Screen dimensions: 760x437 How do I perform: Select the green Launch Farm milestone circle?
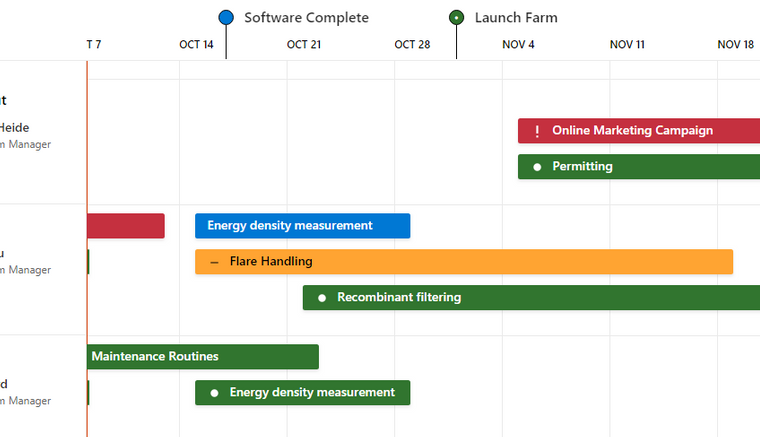(457, 17)
